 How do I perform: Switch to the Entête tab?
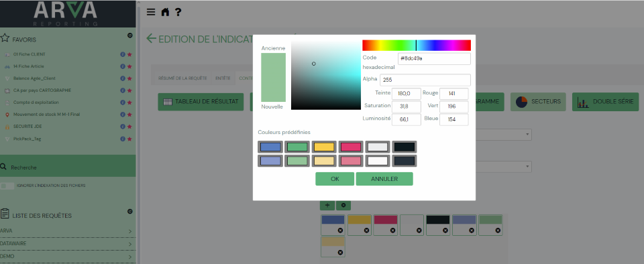click(223, 78)
